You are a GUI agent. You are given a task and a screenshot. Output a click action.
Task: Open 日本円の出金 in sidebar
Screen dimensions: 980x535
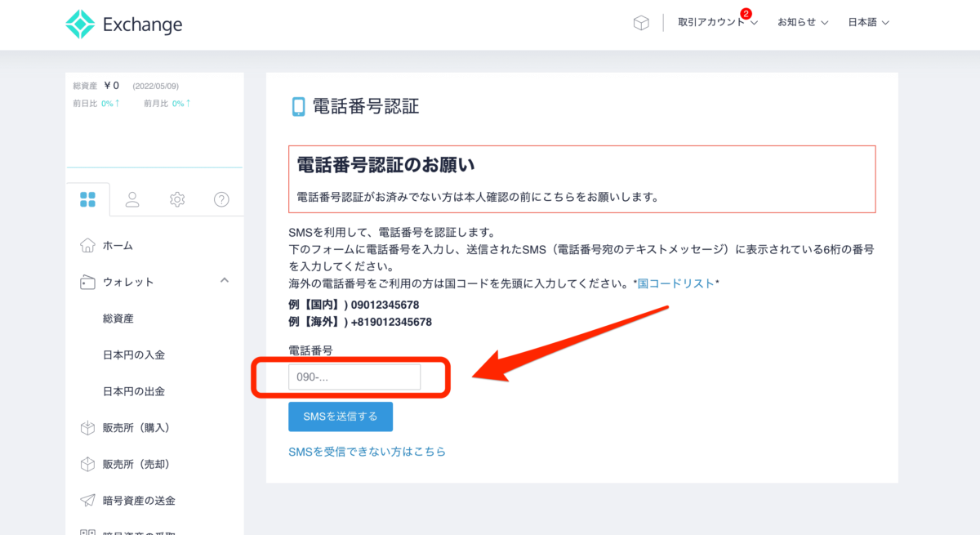point(134,391)
